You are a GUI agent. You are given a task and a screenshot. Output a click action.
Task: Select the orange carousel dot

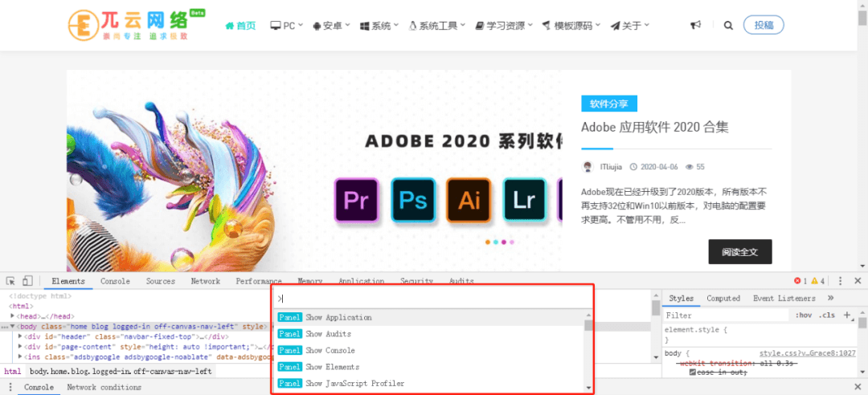coord(488,242)
